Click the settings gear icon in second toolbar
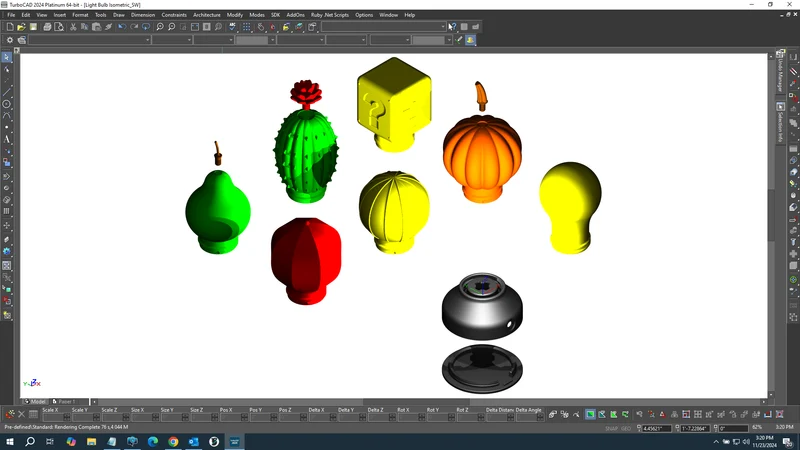Viewport: 800px width, 450px height. 10,40
